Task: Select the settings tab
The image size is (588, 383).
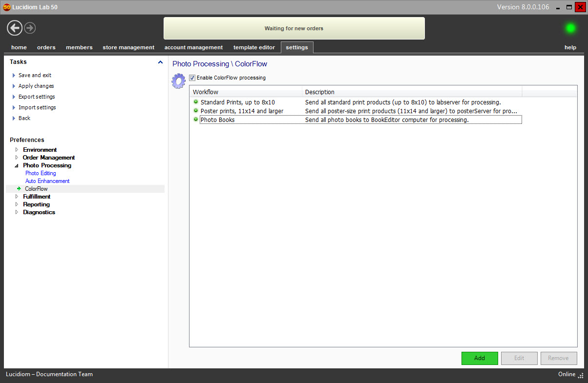Action: pyautogui.click(x=297, y=47)
